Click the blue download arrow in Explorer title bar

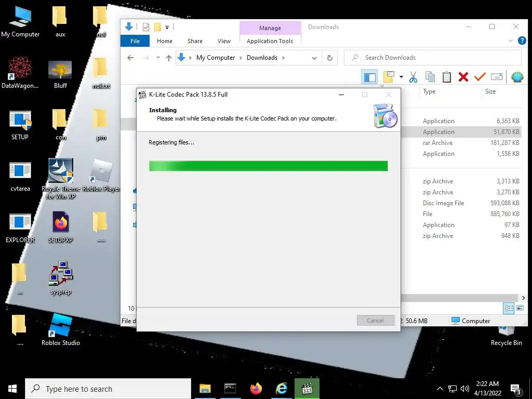129,26
